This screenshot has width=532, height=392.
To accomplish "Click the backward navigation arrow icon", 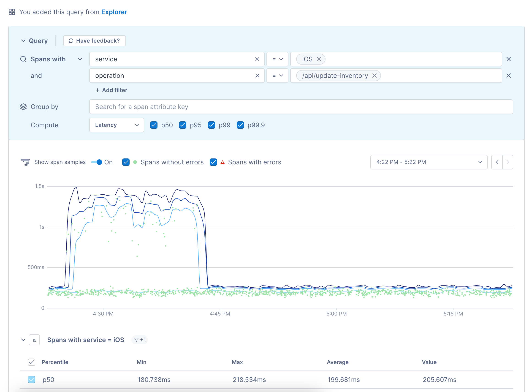I will (497, 162).
